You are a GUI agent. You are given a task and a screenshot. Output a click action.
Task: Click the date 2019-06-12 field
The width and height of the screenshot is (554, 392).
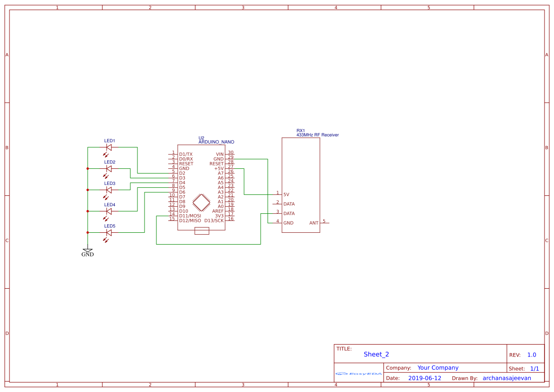pos(425,378)
